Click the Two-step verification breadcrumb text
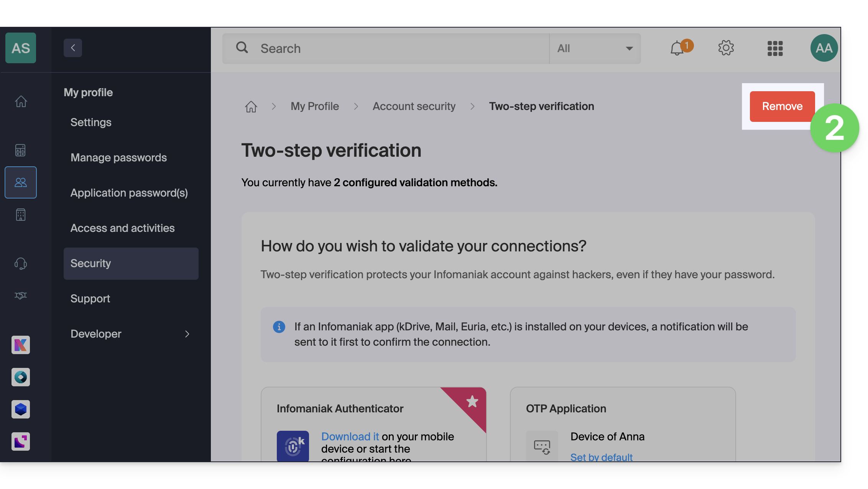 coord(542,106)
